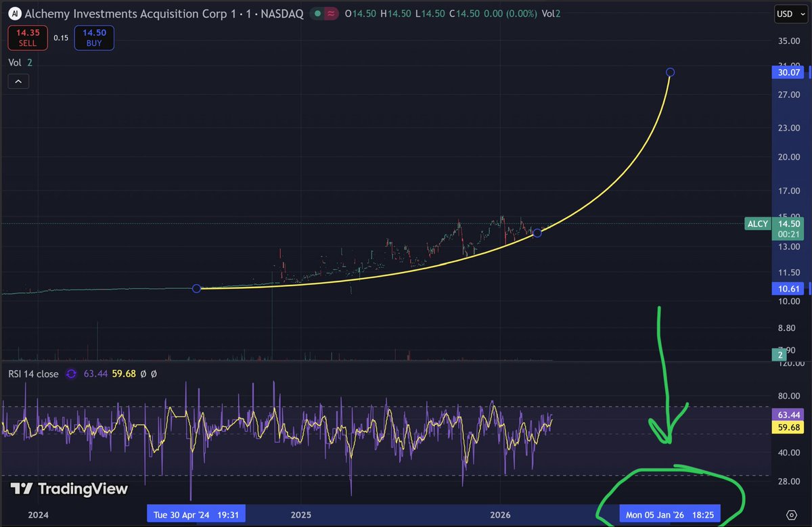The width and height of the screenshot is (812, 527).
Task: Select curve start anchor near 10.61
Action: coord(197,289)
